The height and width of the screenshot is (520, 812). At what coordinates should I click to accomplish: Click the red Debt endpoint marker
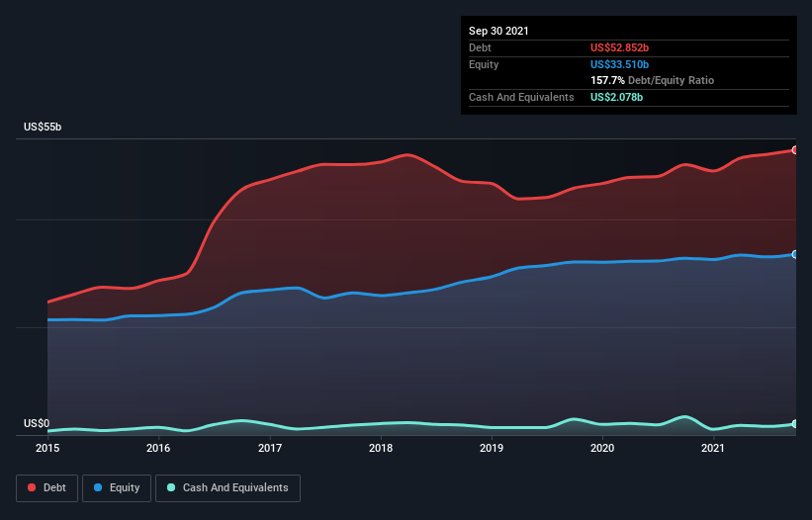tap(795, 150)
